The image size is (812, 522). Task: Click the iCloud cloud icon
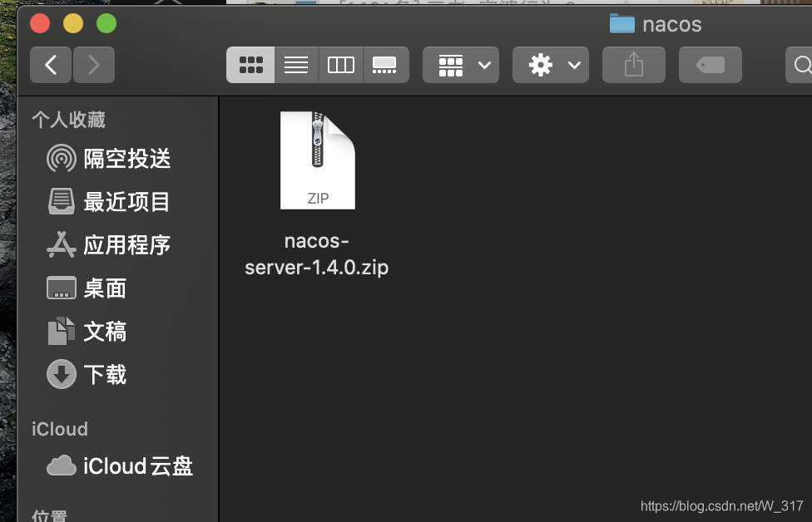(x=61, y=465)
